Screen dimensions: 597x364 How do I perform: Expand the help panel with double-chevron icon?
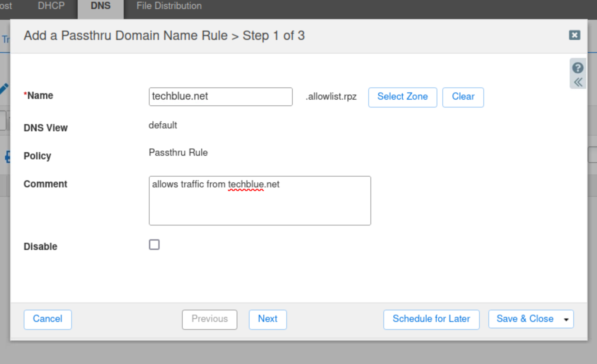pyautogui.click(x=578, y=82)
